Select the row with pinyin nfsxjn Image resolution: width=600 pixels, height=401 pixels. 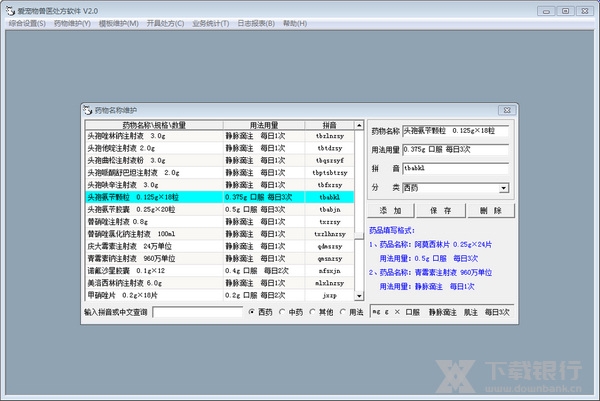[220, 271]
